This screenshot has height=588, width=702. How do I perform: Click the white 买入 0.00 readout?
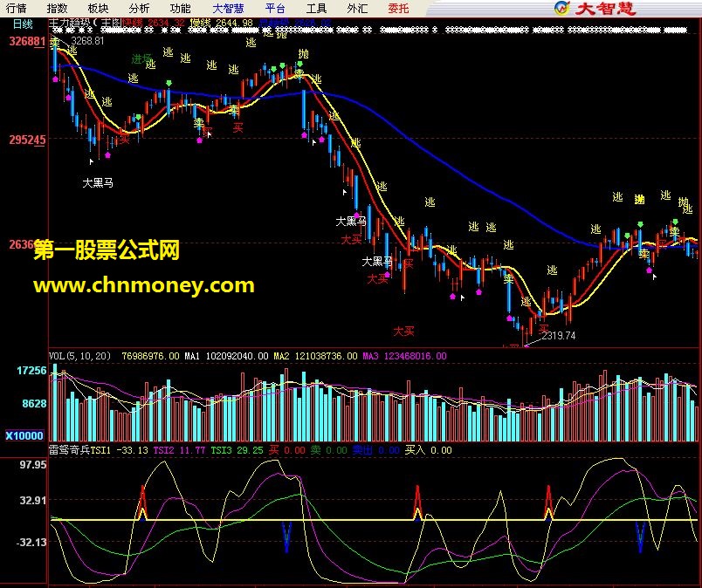coord(428,450)
